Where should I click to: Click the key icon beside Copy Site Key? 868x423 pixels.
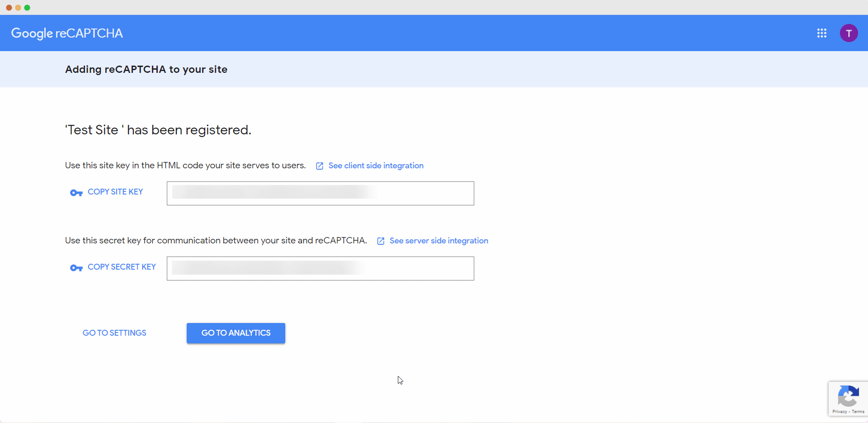[76, 193]
